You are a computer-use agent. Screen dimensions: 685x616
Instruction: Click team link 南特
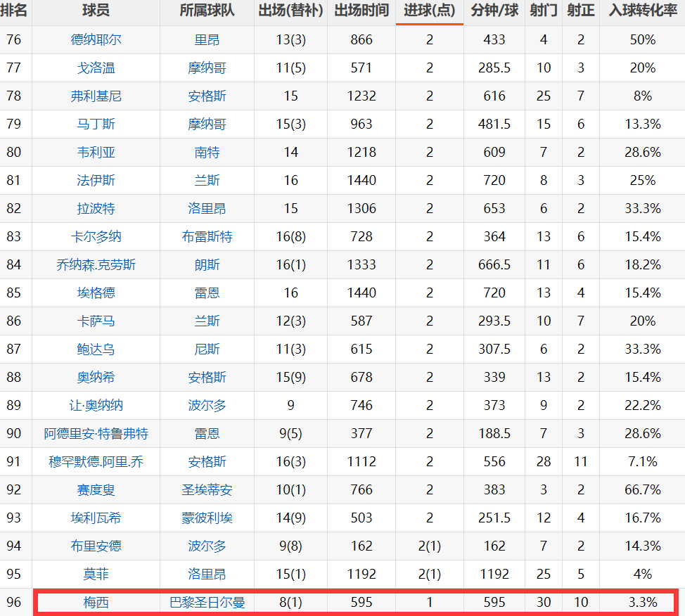coord(207,152)
